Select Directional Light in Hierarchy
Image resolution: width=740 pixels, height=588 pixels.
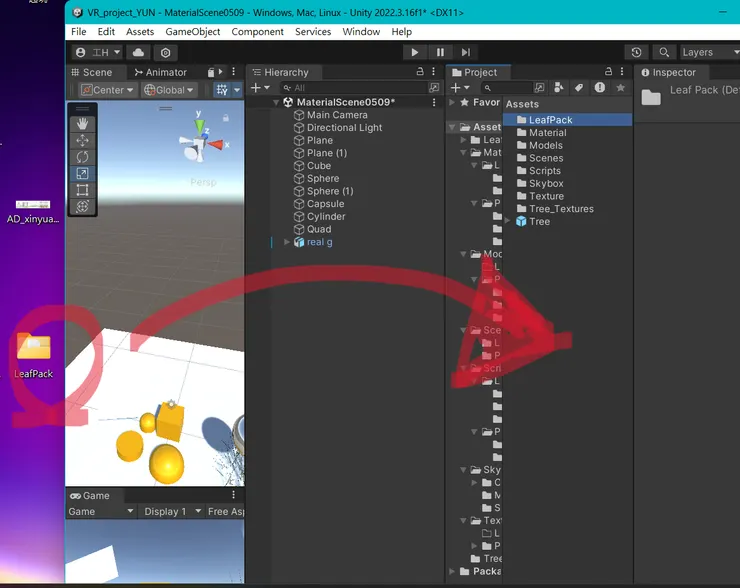pos(344,128)
